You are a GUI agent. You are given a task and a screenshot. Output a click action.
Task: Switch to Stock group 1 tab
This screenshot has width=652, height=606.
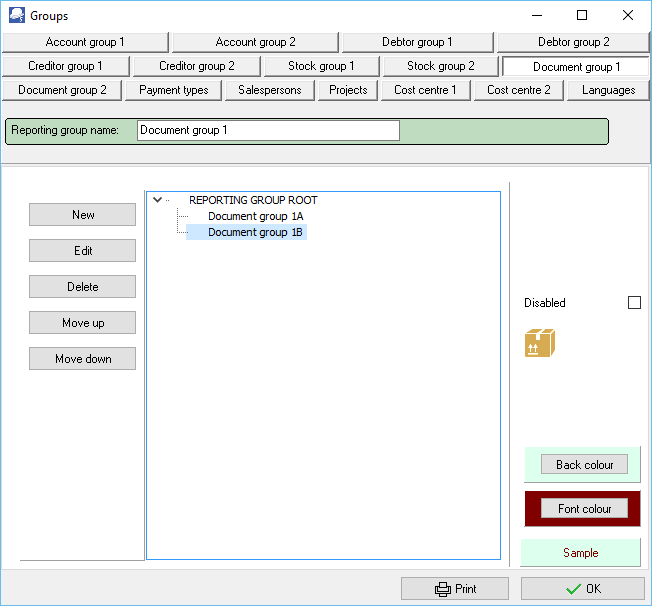[321, 66]
